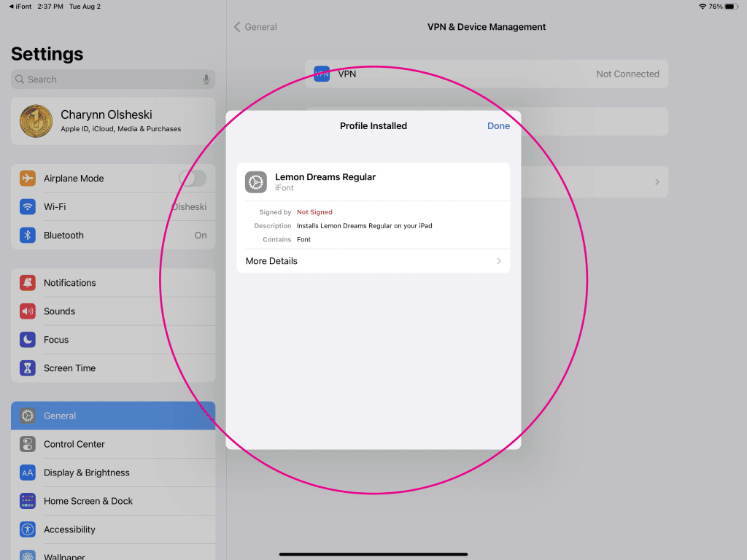The image size is (747, 560).
Task: Tap the Wi-Fi blue icon
Action: [28, 206]
